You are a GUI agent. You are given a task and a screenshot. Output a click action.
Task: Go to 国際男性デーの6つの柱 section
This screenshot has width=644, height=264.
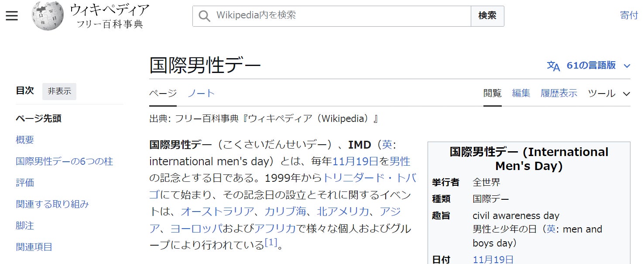click(x=64, y=161)
